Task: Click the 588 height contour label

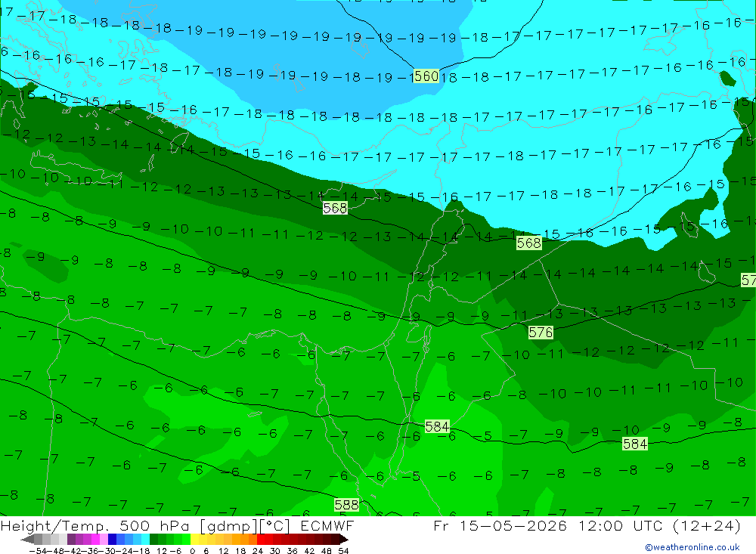Action: pos(347,505)
